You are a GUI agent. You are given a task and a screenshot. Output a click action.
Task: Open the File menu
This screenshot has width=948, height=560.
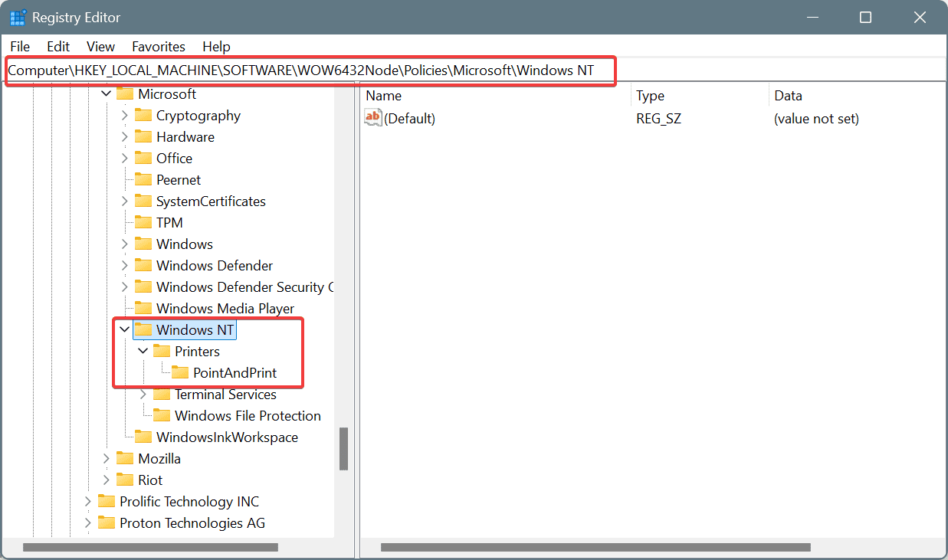[x=20, y=47]
